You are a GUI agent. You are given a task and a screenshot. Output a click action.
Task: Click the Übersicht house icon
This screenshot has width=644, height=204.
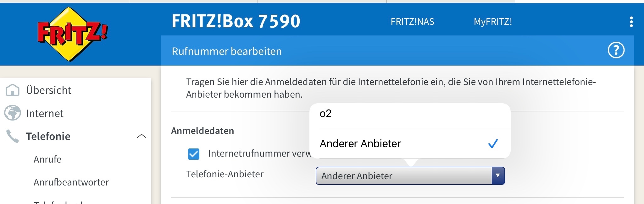(13, 90)
